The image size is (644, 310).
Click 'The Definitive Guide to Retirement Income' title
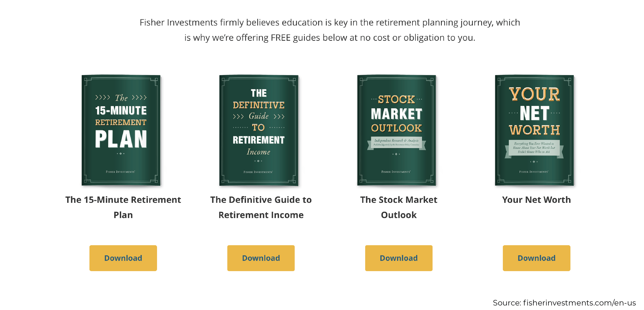pos(261,207)
